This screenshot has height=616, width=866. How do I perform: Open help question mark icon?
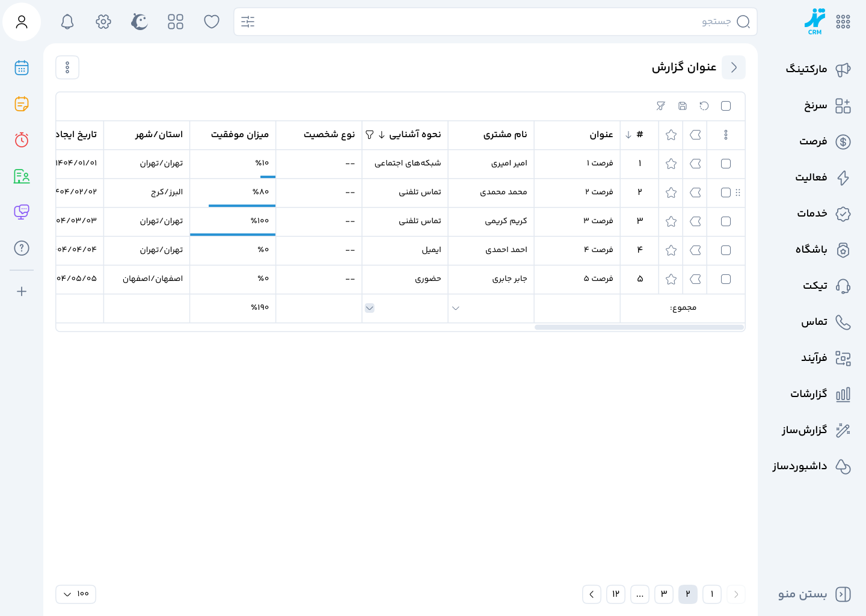(x=22, y=248)
